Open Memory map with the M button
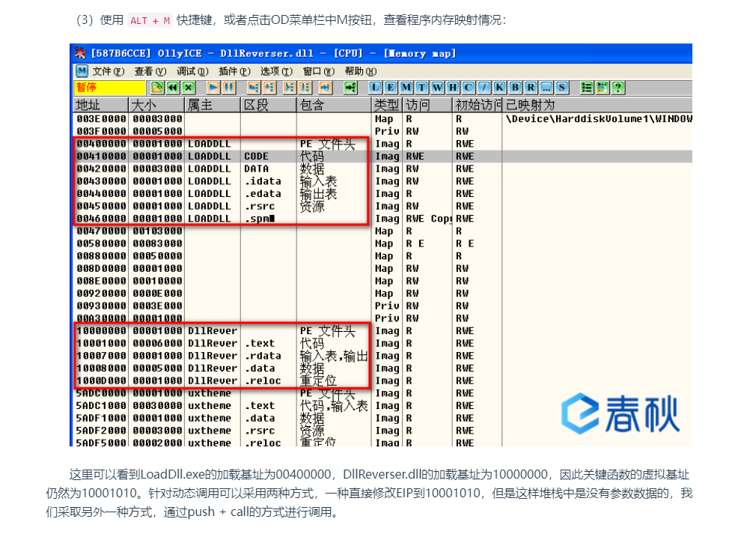The image size is (756, 534). (x=405, y=88)
